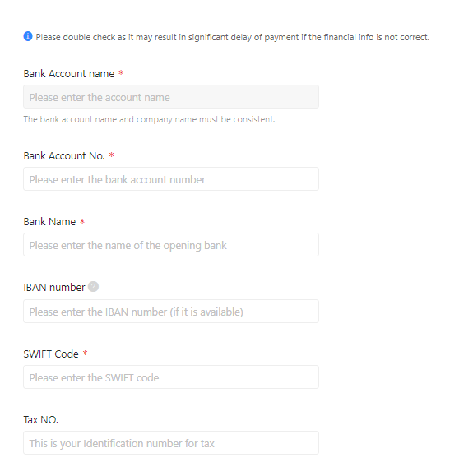The image size is (459, 476).
Task: Focus the Bank Account name input field
Action: pos(171,97)
